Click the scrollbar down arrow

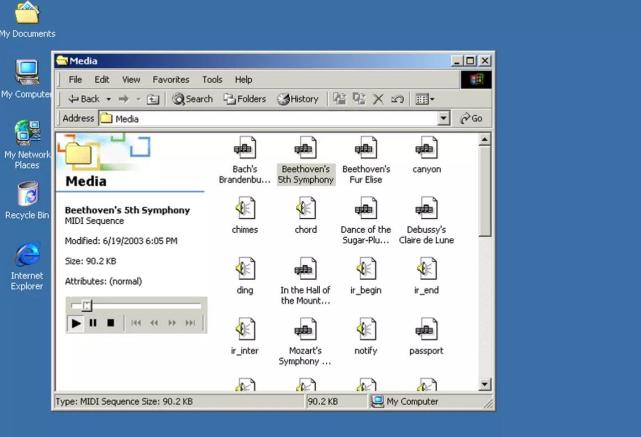tap(484, 384)
